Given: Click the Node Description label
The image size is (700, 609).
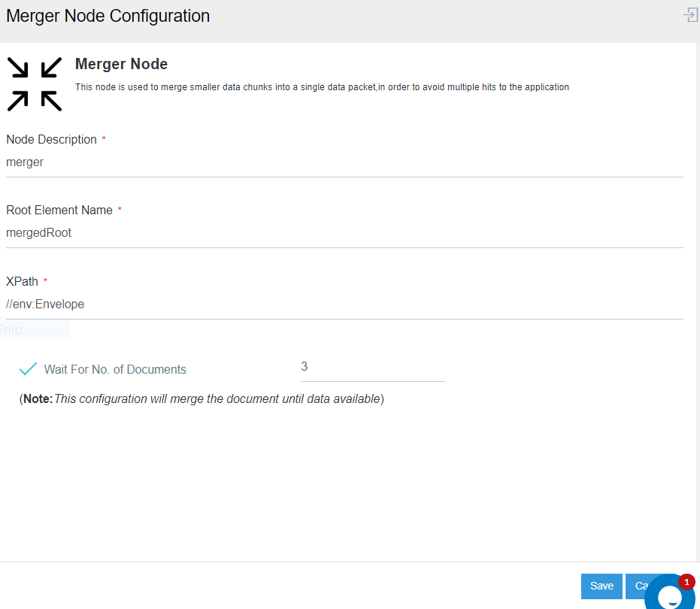Looking at the screenshot, I should [x=51, y=139].
